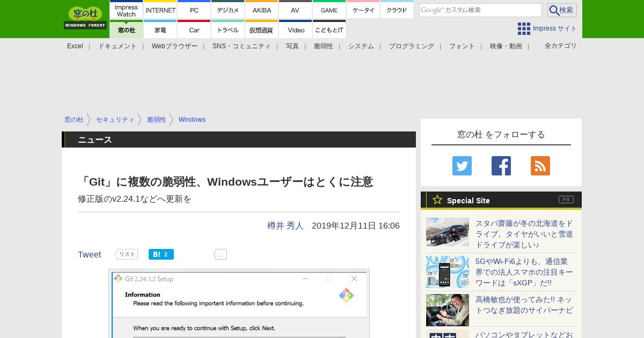Click the Tweet link
Screen dimensions: 644x338
click(x=90, y=254)
